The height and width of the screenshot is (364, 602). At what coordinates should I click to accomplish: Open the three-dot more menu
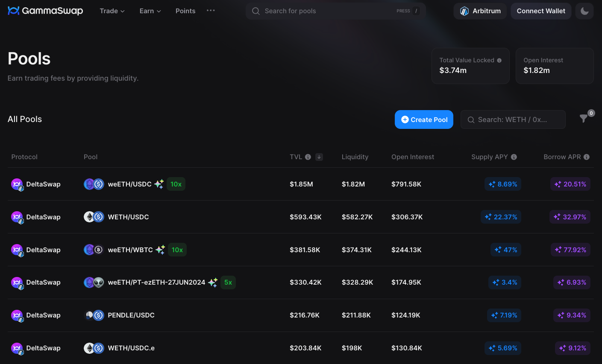click(x=211, y=11)
